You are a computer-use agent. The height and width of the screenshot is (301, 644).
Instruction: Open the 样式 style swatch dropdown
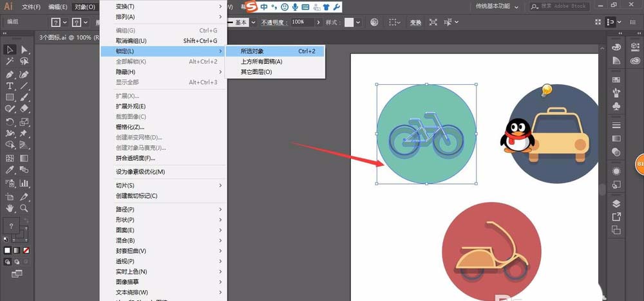tap(359, 23)
